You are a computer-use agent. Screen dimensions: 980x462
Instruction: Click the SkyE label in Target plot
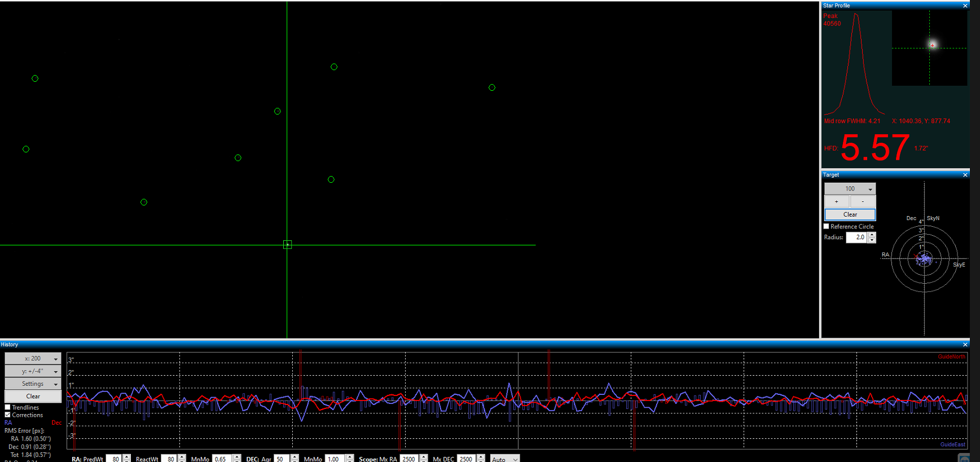(959, 265)
